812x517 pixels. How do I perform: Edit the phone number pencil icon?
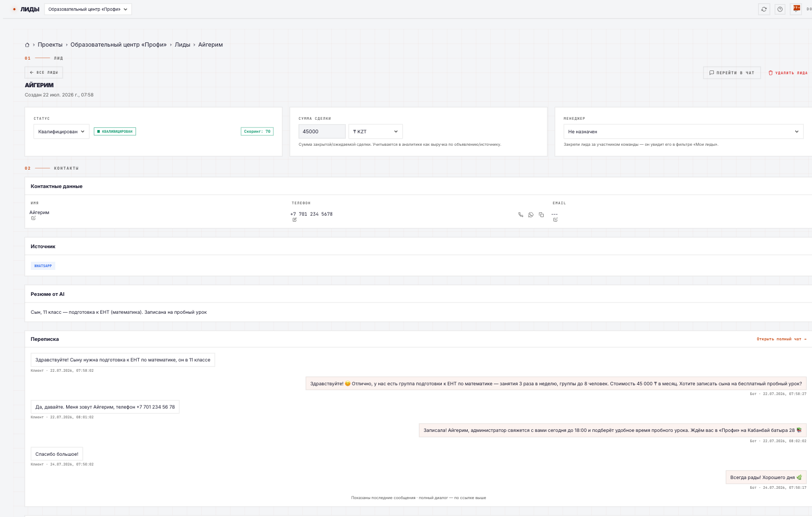point(294,220)
